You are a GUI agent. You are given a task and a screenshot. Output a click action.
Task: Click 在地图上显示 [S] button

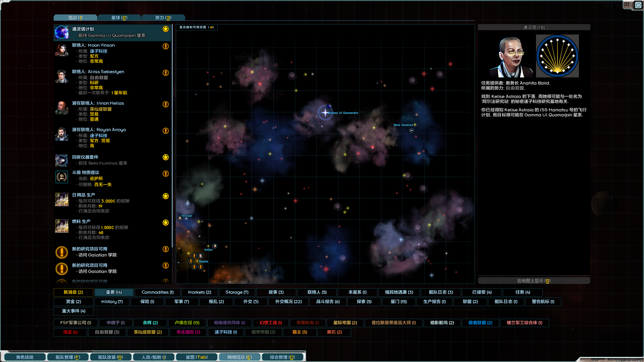pos(534,281)
